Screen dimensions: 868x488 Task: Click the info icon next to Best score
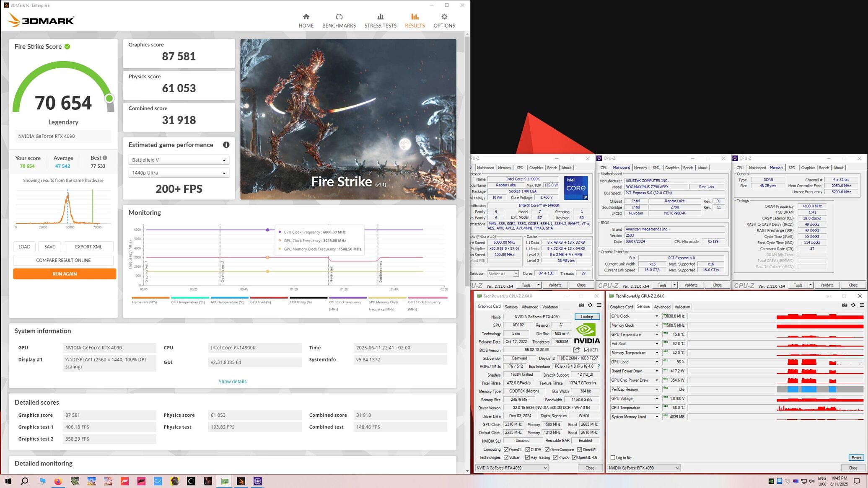tap(105, 158)
